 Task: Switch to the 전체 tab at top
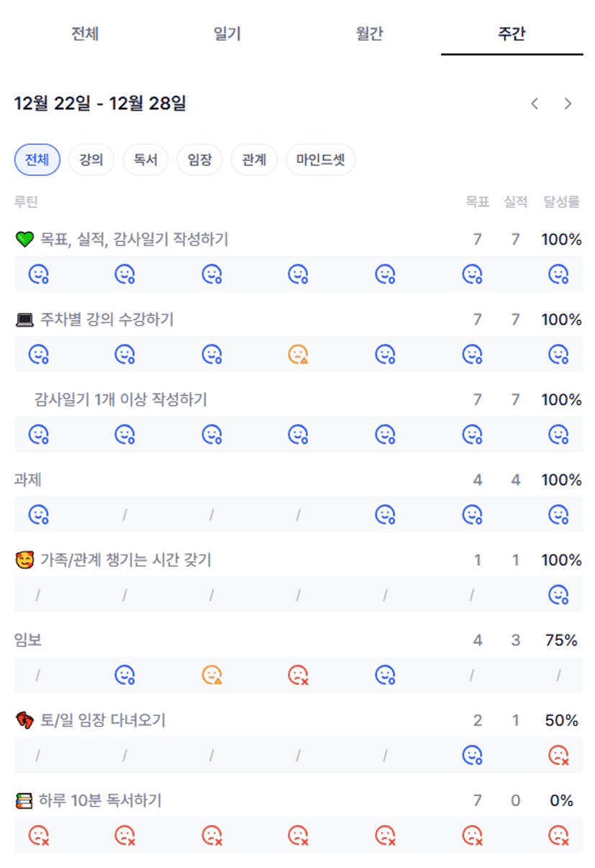click(x=85, y=34)
